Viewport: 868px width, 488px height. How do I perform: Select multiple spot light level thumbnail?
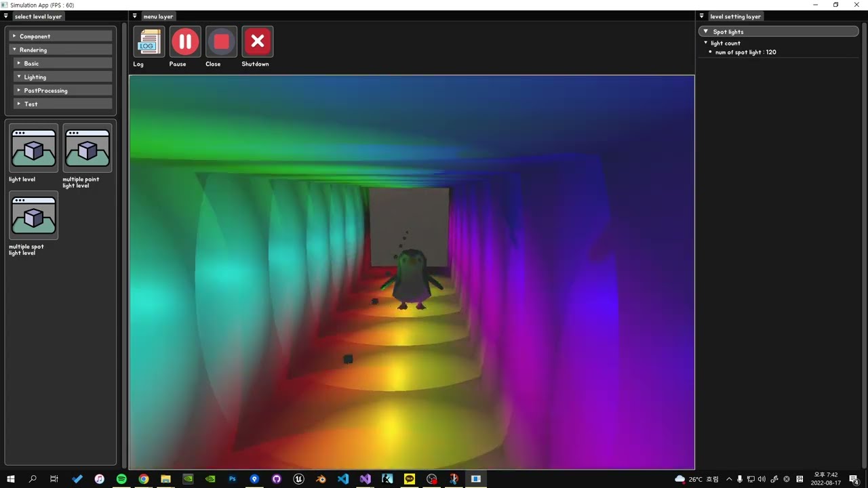click(34, 215)
